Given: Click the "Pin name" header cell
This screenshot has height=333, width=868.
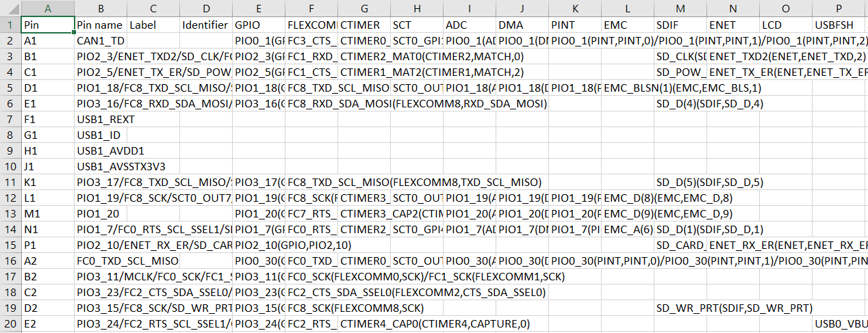Looking at the screenshot, I should [101, 25].
